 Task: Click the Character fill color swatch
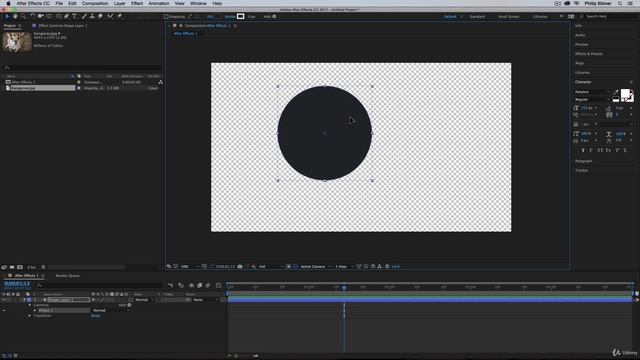point(625,94)
